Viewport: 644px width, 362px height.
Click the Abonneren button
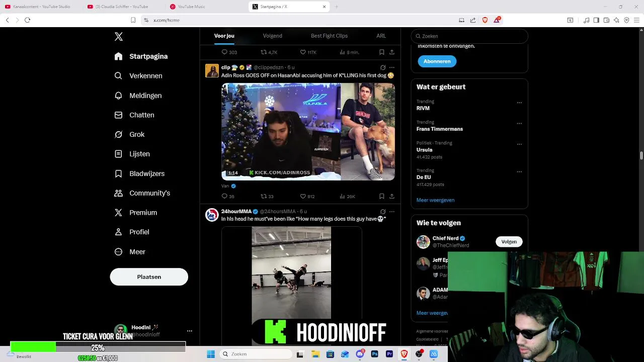click(437, 61)
